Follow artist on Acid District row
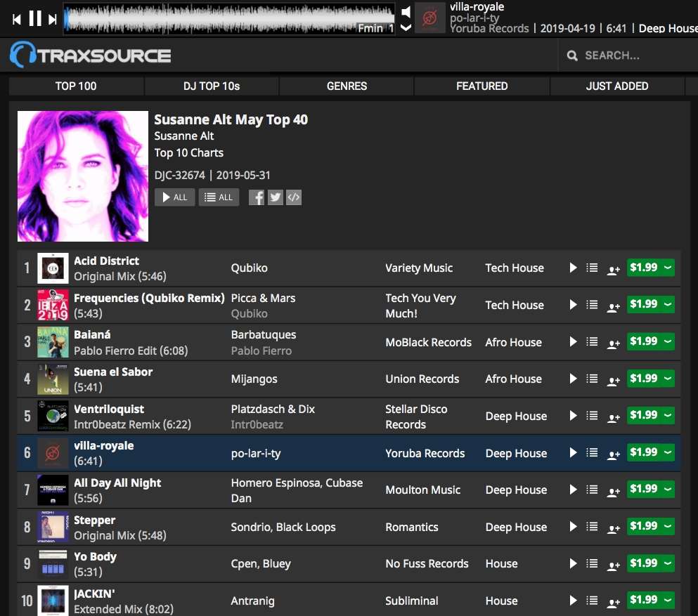Viewport: 698px width, 616px height. 614,270
